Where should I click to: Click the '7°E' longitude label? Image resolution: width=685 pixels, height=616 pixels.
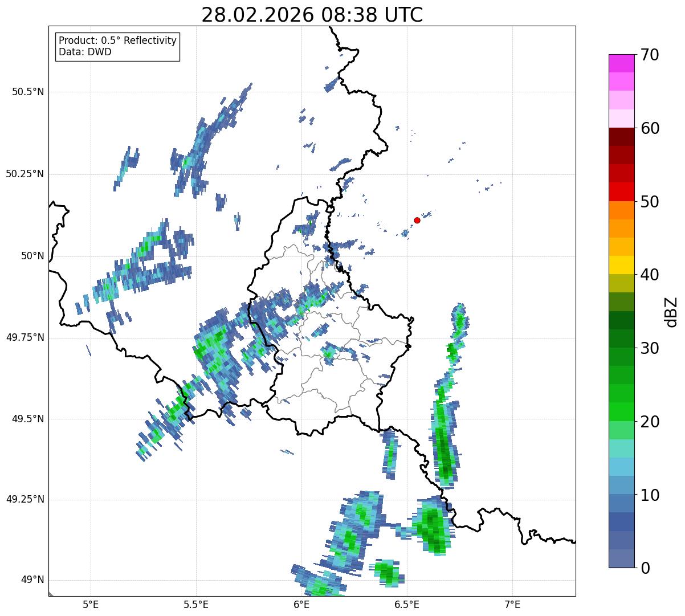pyautogui.click(x=512, y=605)
